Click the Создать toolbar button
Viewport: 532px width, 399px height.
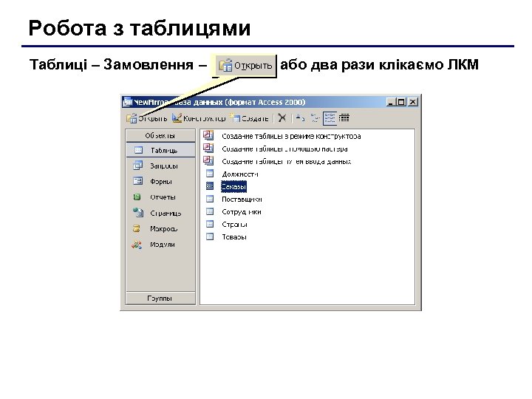tap(249, 118)
